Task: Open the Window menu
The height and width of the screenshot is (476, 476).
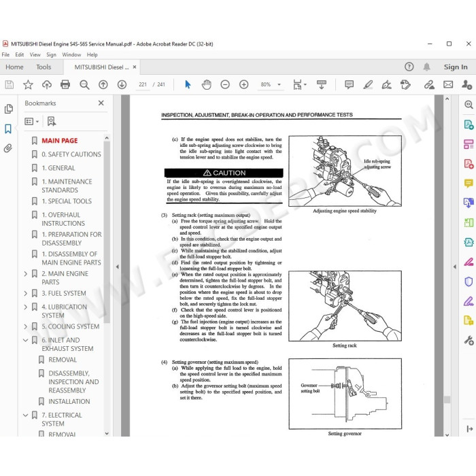Action: pyautogui.click(x=71, y=54)
